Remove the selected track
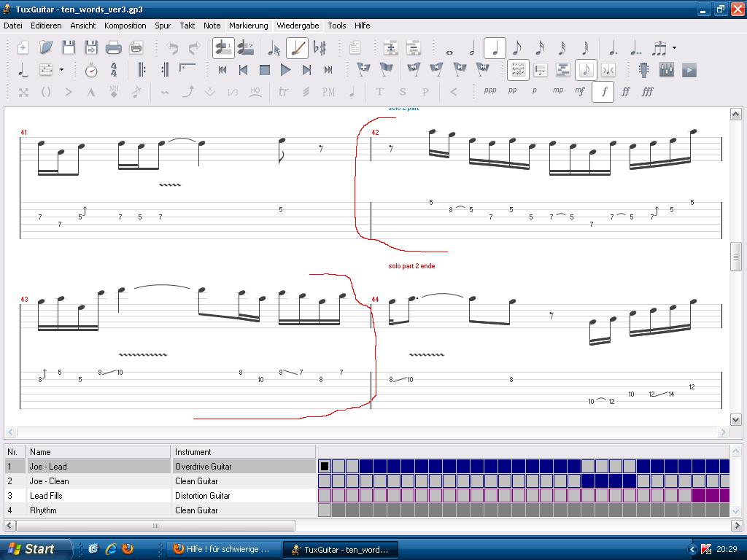This screenshot has height=560, width=747. [x=413, y=47]
